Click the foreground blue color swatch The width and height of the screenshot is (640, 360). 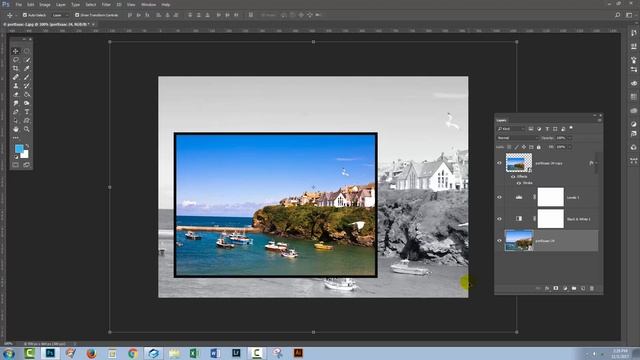pyautogui.click(x=19, y=149)
